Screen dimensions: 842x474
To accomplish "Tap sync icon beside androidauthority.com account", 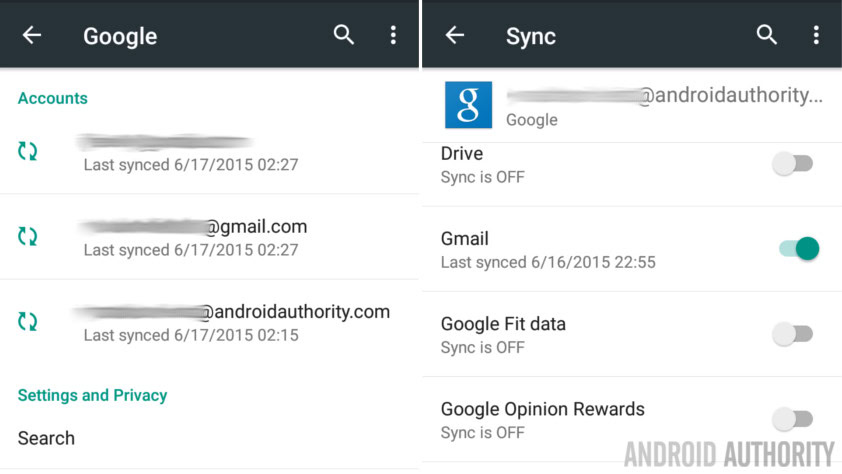I will (x=28, y=322).
